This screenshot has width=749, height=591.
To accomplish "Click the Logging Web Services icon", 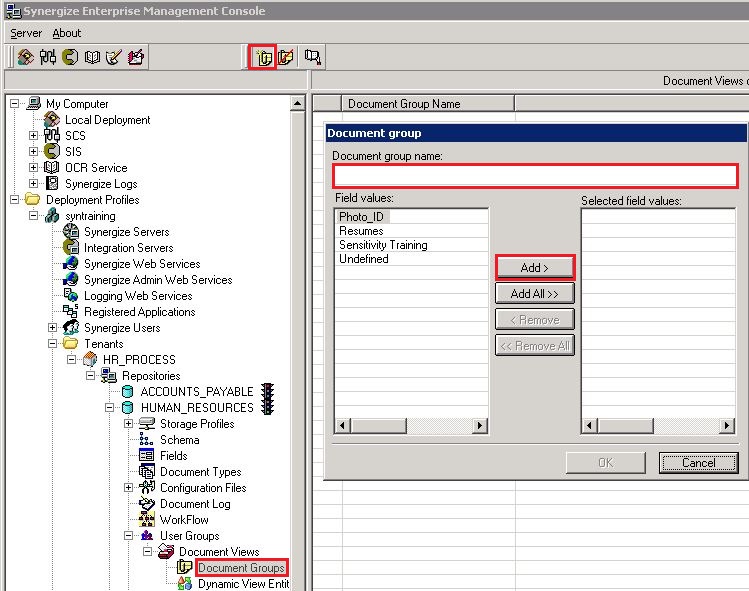I will (x=71, y=295).
